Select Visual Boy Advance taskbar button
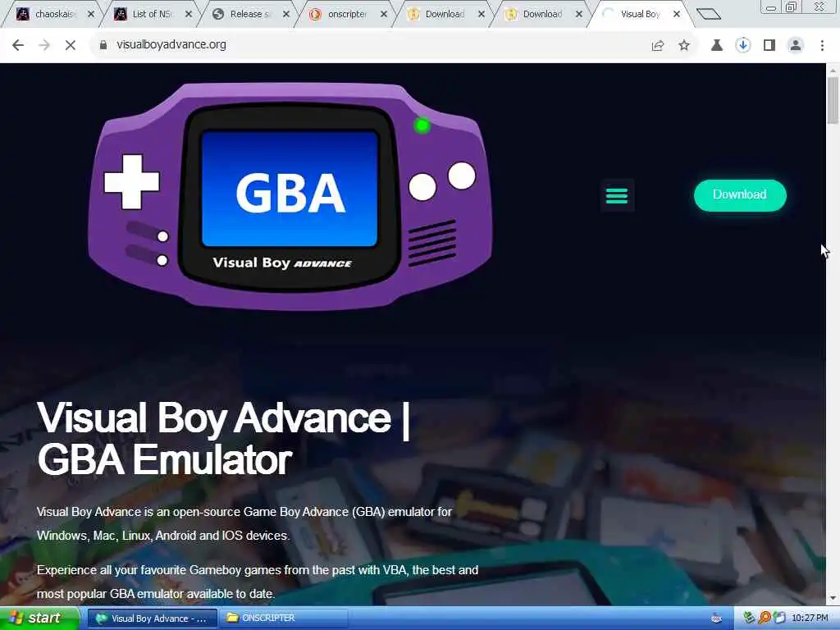The height and width of the screenshot is (630, 840). coord(152,619)
